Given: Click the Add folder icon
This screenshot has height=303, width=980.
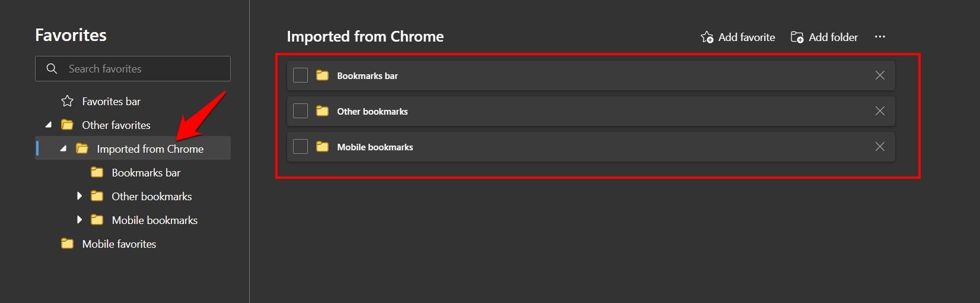Looking at the screenshot, I should click(x=797, y=37).
